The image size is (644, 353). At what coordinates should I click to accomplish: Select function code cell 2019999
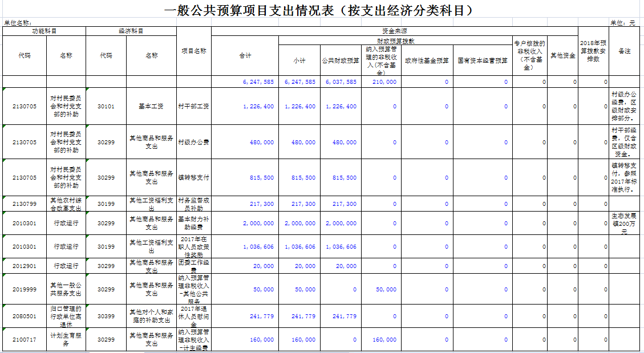25,289
